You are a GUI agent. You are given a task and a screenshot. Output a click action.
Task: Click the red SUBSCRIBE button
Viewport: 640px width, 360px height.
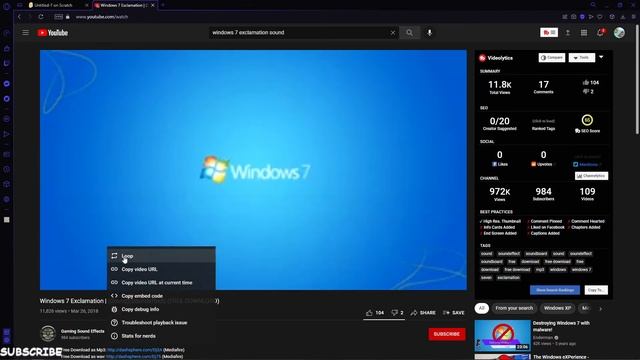point(447,334)
